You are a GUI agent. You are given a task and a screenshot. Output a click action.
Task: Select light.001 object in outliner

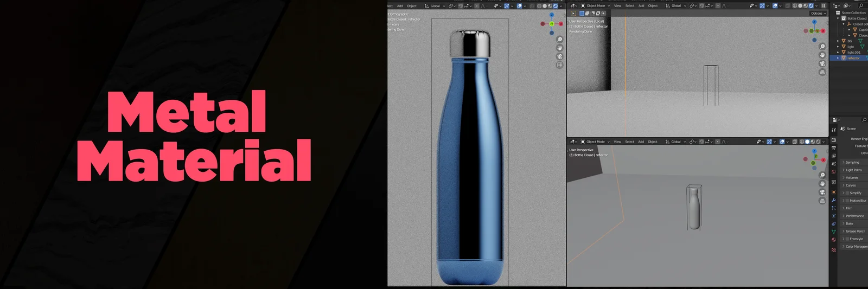(853, 53)
